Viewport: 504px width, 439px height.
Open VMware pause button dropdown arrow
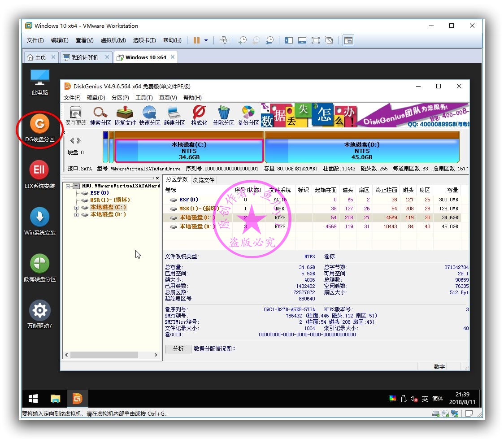point(206,40)
